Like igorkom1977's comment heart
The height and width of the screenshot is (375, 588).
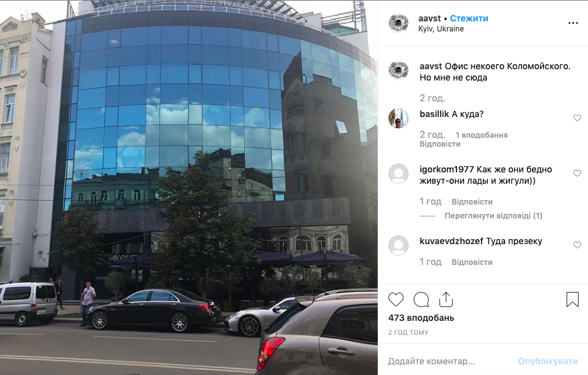coord(577,173)
